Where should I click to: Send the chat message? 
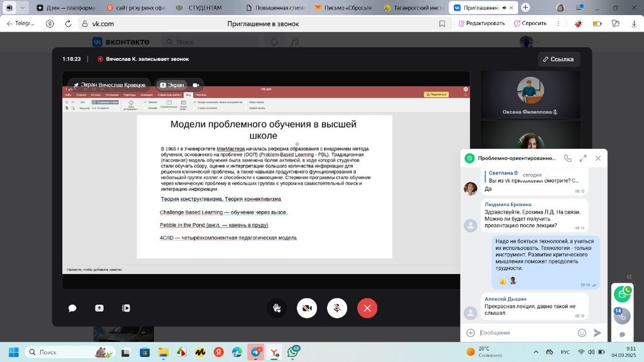point(597,332)
